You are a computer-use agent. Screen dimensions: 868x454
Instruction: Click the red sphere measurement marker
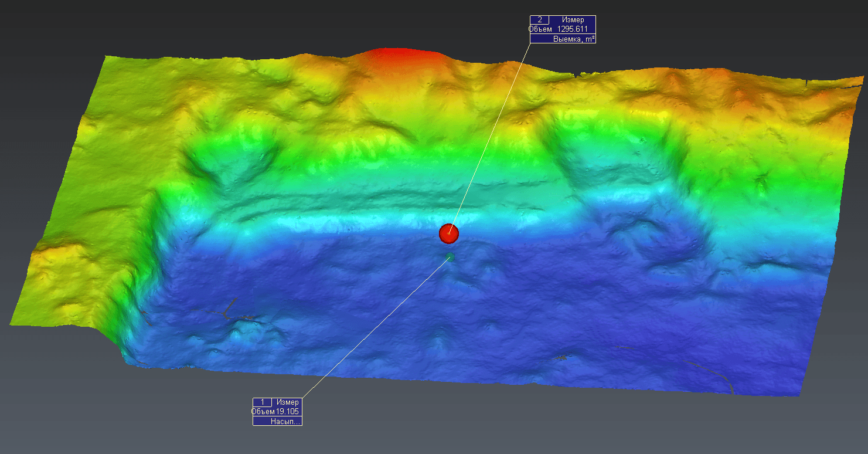[448, 233]
